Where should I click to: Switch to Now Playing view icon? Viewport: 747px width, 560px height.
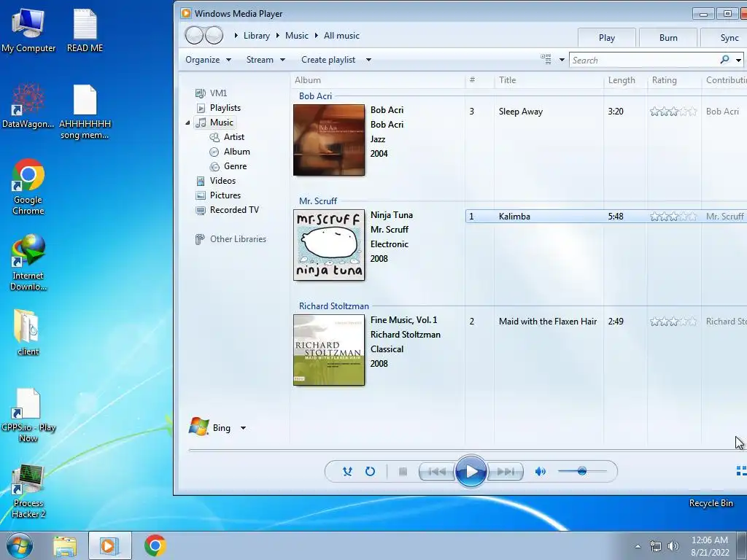pos(741,471)
